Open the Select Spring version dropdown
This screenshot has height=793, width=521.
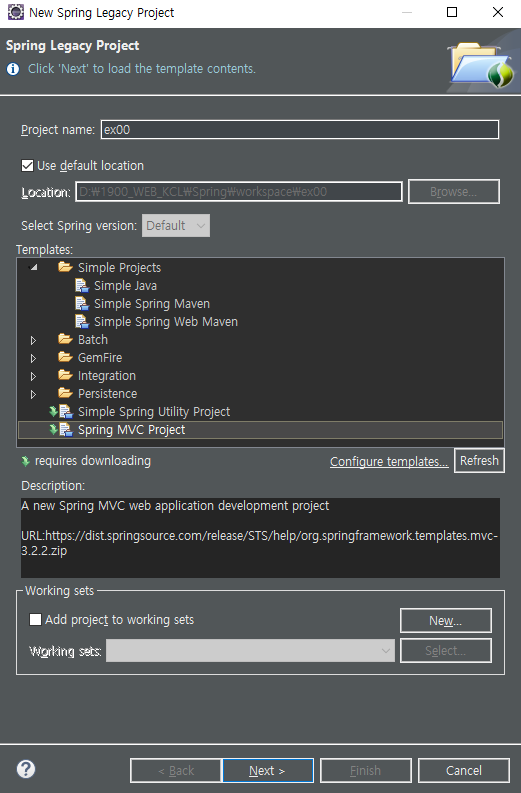pyautogui.click(x=176, y=226)
